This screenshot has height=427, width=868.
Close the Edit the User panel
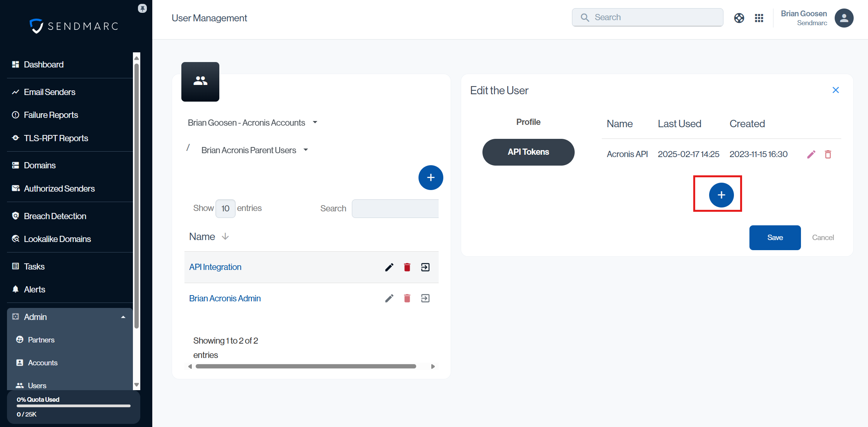836,90
